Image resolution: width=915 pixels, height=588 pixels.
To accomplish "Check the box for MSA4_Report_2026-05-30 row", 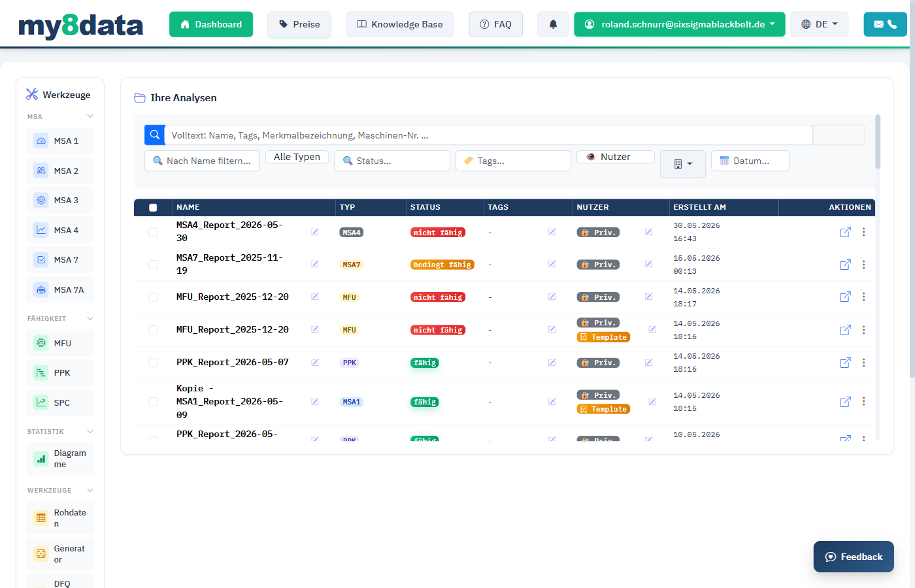I will [x=153, y=232].
